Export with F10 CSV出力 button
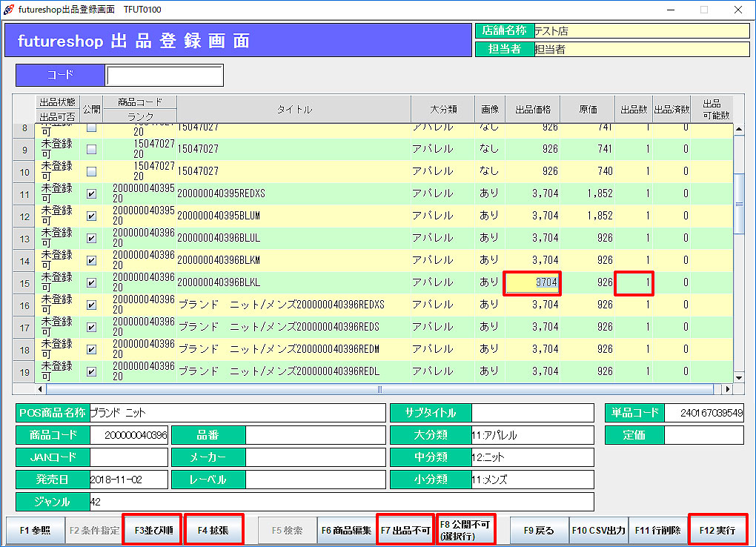This screenshot has width=756, height=547. point(598,531)
